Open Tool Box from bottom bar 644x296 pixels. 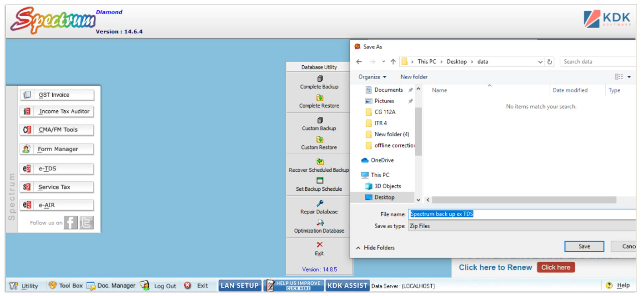(x=66, y=285)
